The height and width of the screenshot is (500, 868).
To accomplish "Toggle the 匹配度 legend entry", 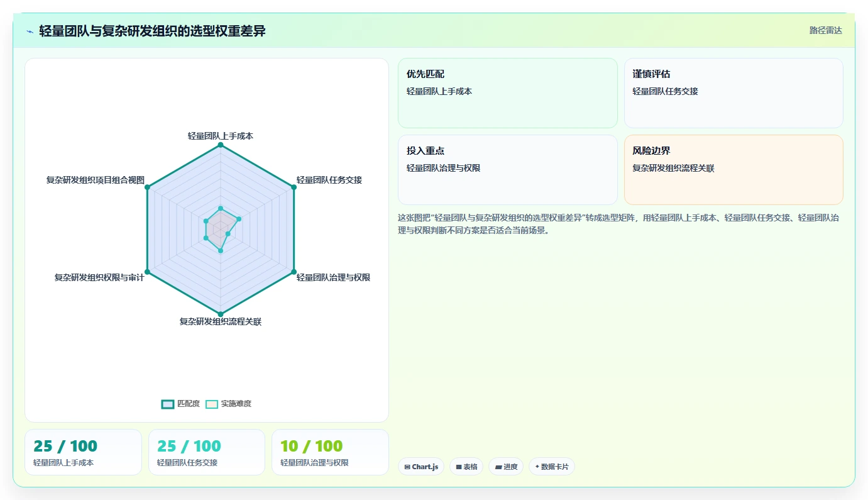I will 181,404.
